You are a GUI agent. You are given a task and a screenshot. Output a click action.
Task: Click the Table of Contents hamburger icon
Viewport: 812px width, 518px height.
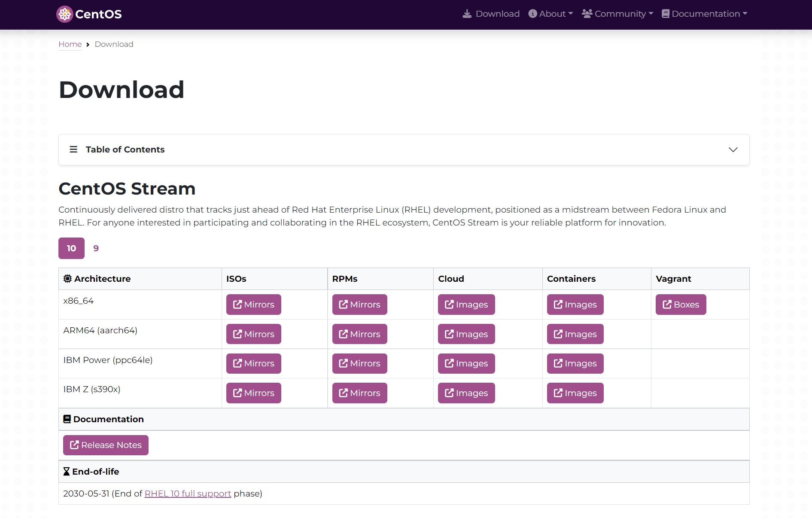point(73,149)
